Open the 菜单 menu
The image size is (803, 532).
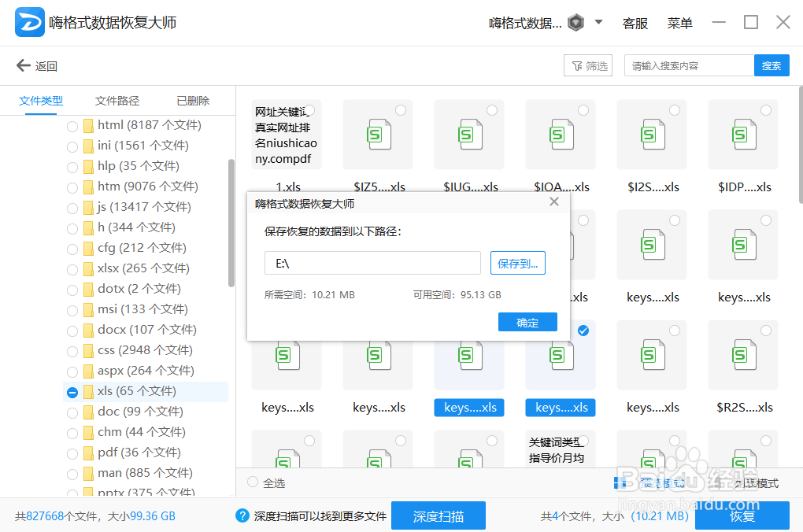(x=679, y=23)
